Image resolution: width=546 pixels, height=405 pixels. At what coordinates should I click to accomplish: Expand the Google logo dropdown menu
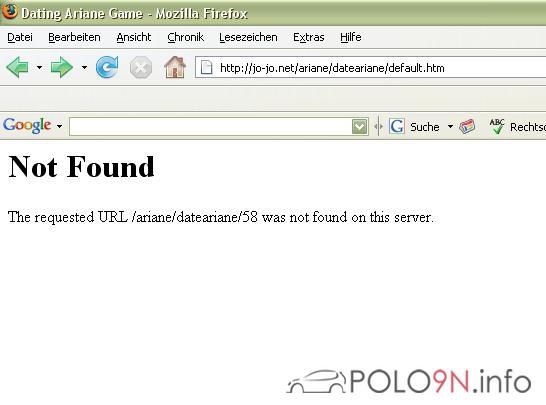pyautogui.click(x=60, y=126)
